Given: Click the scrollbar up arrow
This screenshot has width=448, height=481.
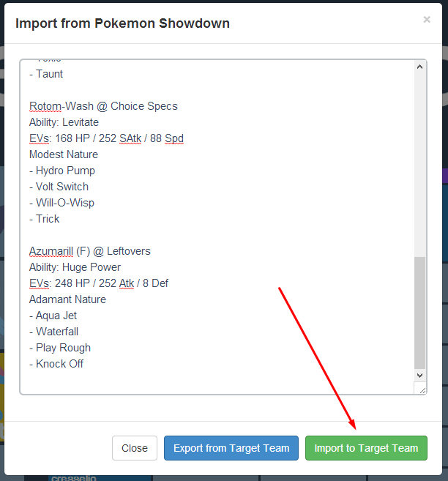Looking at the screenshot, I should (420, 67).
